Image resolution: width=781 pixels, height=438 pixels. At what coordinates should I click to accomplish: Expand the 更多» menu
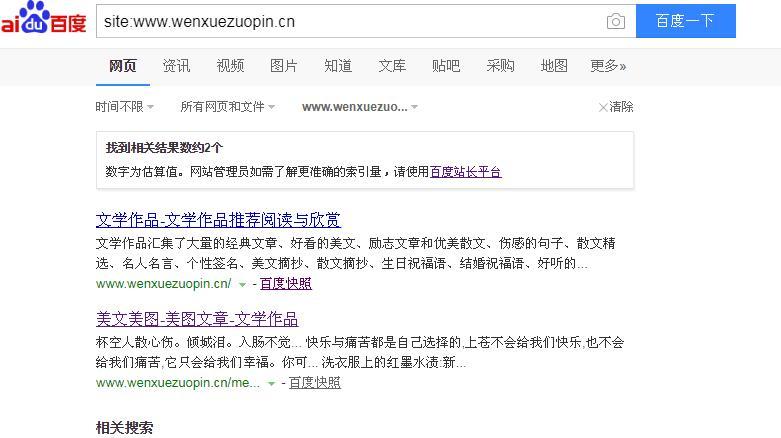[608, 66]
